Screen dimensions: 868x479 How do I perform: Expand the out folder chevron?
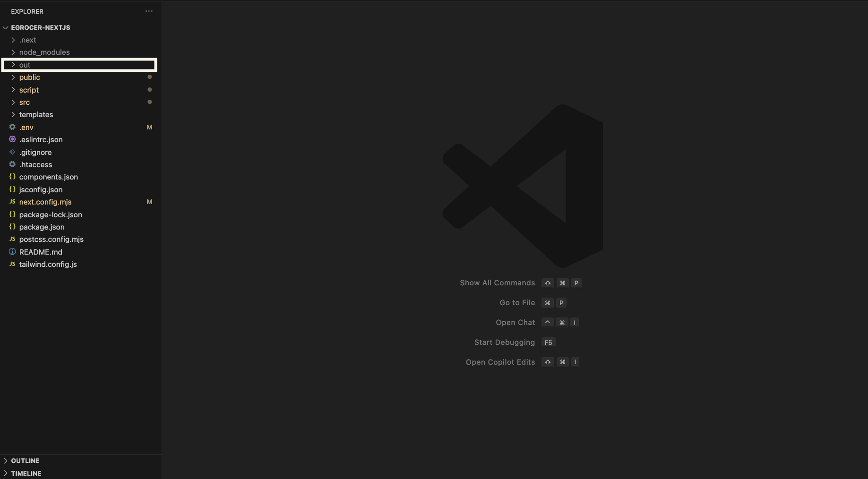(13, 65)
